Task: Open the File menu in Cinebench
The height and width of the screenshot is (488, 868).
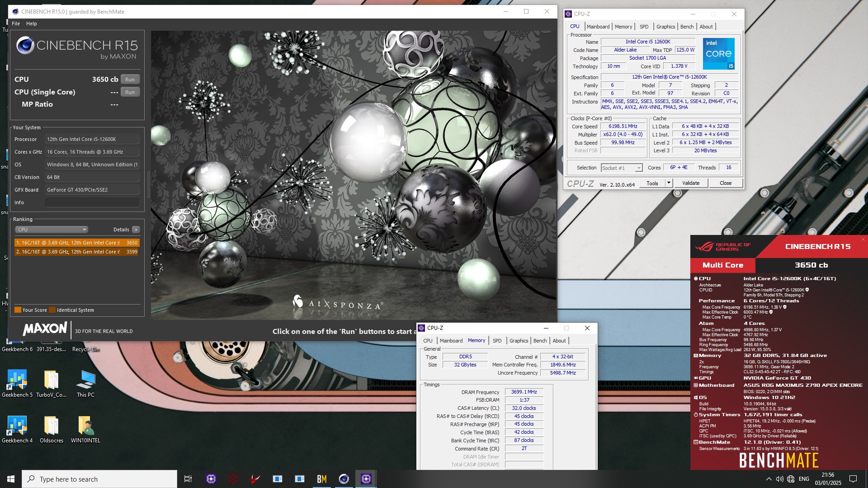Action: (x=16, y=23)
